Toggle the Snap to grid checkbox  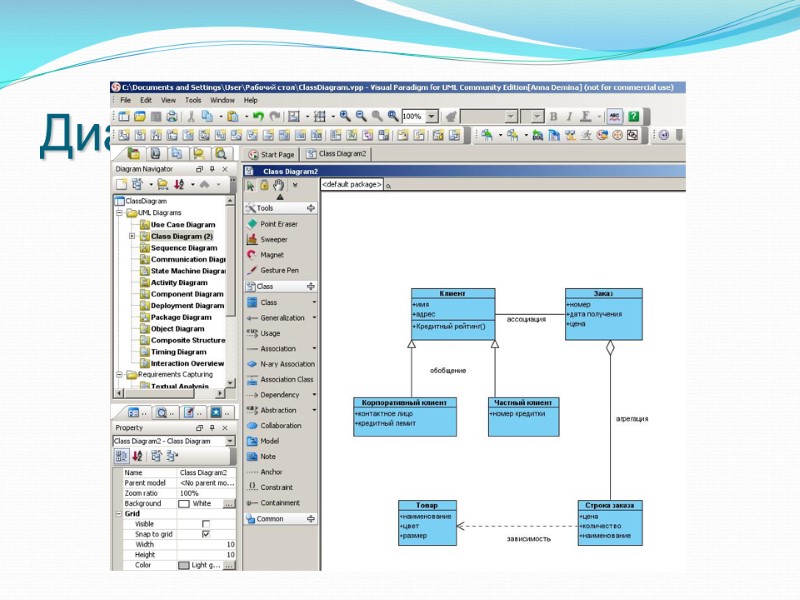tap(206, 534)
